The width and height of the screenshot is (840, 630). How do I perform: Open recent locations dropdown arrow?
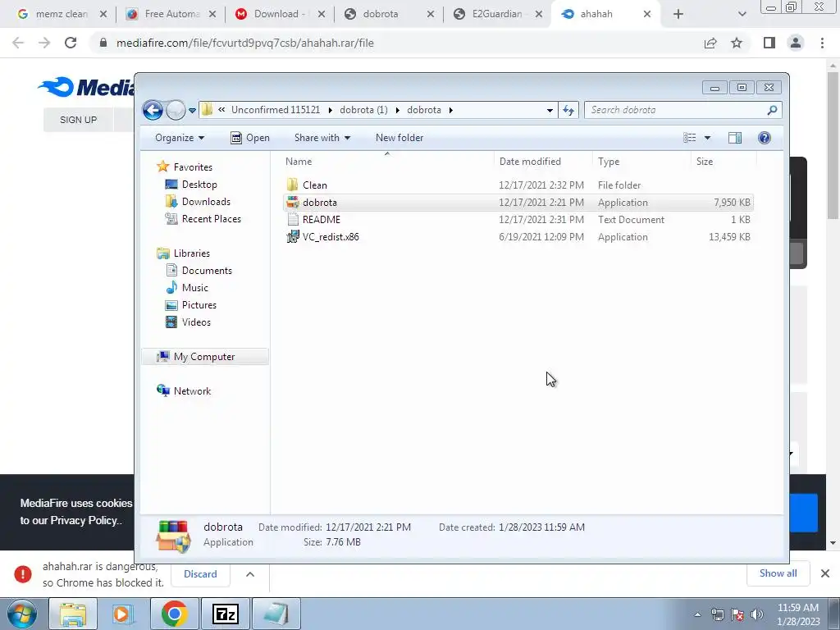point(192,111)
